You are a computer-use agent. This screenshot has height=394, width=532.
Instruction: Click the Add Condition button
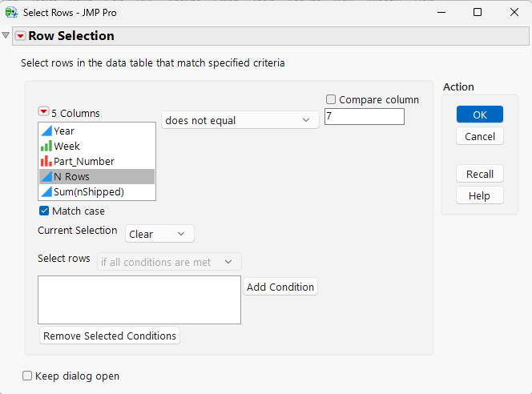tap(280, 287)
